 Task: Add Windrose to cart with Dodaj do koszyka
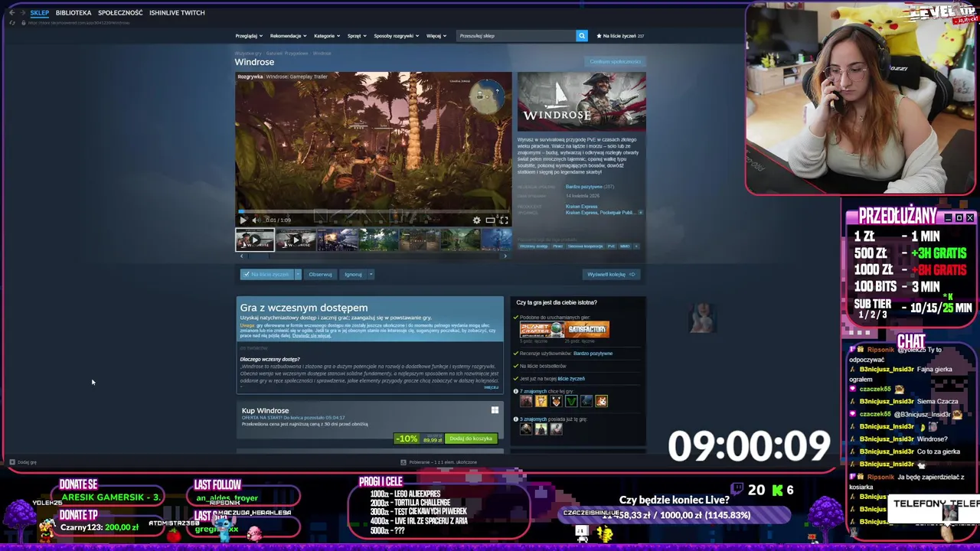[x=471, y=439]
